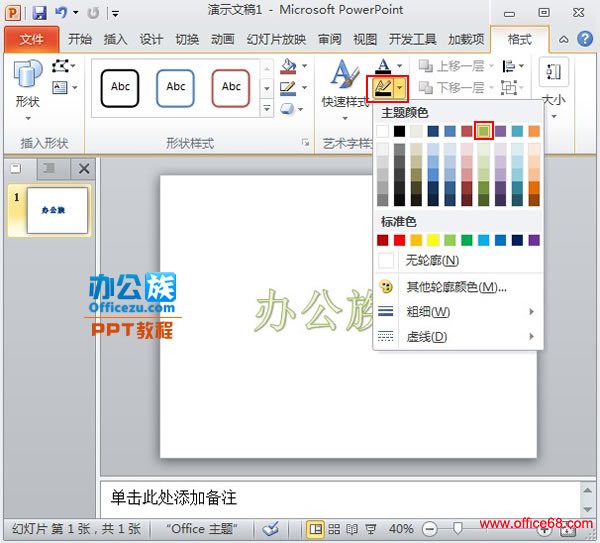Switch to Reading view icon
This screenshot has width=600, height=543.
pyautogui.click(x=352, y=529)
